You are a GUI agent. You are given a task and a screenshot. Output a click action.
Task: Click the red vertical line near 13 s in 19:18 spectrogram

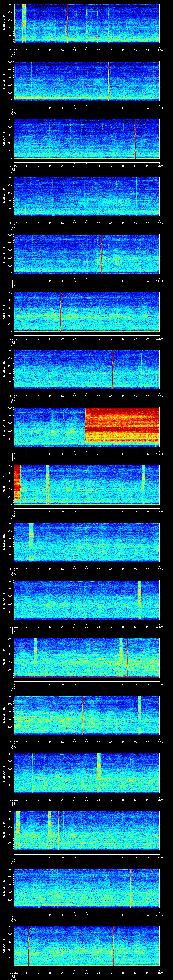click(46, 139)
